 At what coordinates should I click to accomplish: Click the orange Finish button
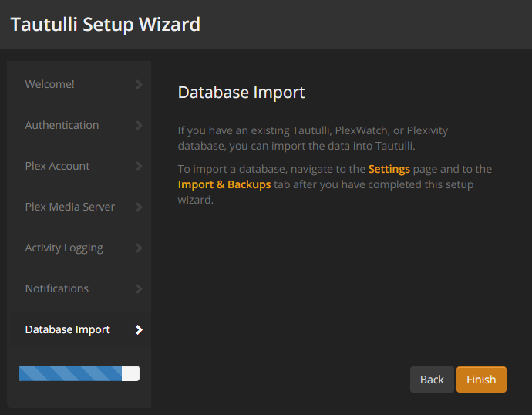tap(481, 380)
